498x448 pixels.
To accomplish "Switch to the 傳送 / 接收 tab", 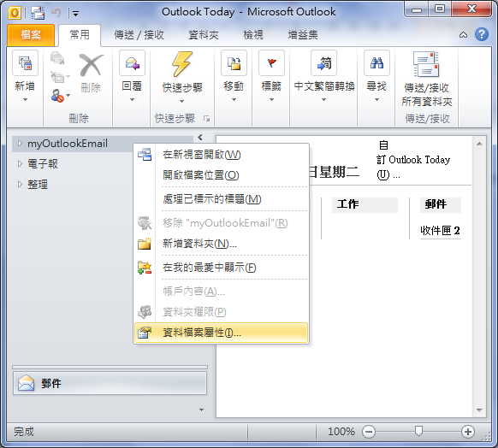I will tap(139, 35).
